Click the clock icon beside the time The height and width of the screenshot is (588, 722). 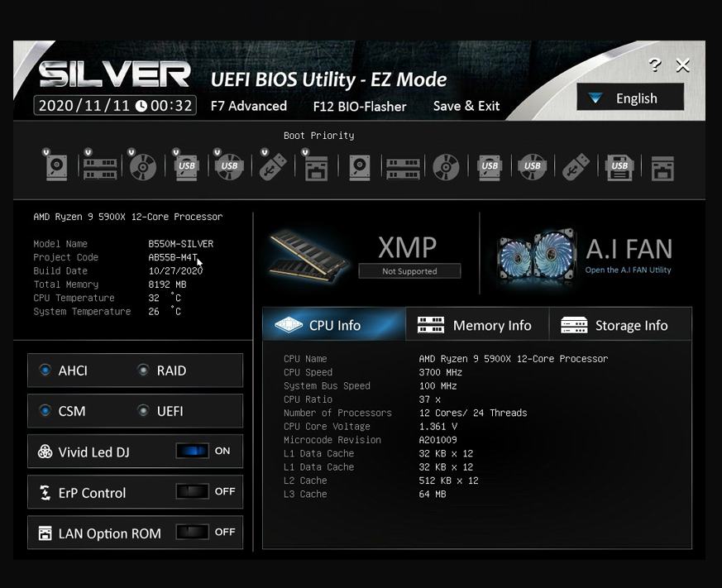[x=141, y=106]
